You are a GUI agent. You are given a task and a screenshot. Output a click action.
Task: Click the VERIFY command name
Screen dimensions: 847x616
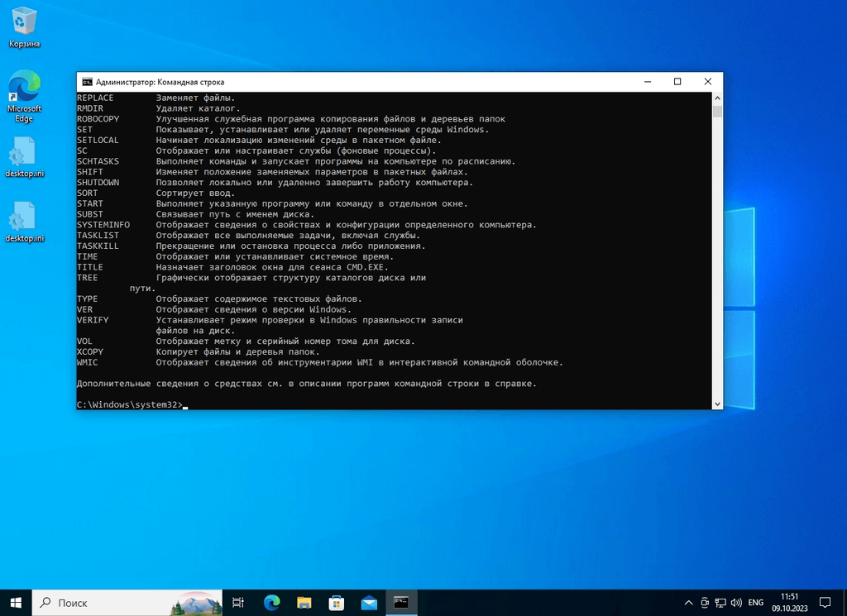click(x=93, y=320)
